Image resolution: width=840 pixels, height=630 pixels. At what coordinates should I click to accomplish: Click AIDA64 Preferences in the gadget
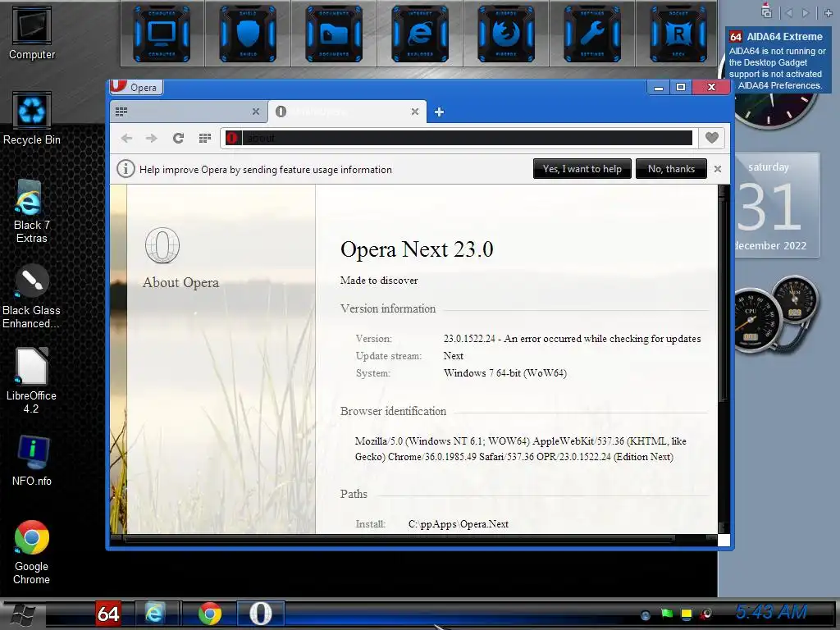click(779, 85)
